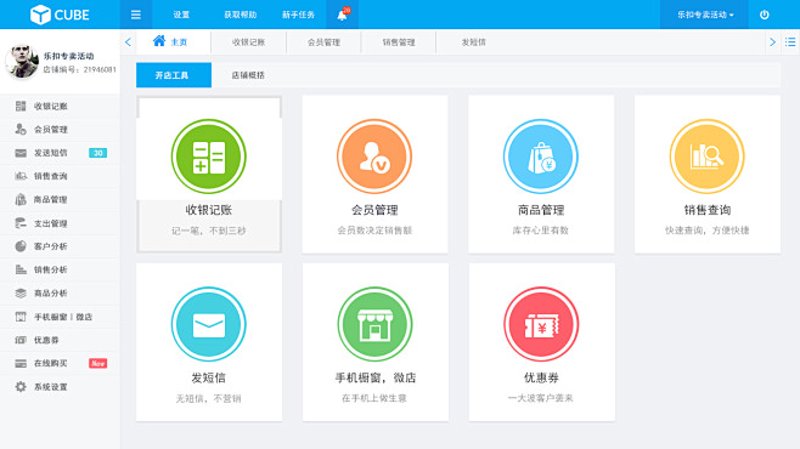800x449 pixels.
Task: Click the cyan envelope 发短信 icon
Action: click(209, 324)
